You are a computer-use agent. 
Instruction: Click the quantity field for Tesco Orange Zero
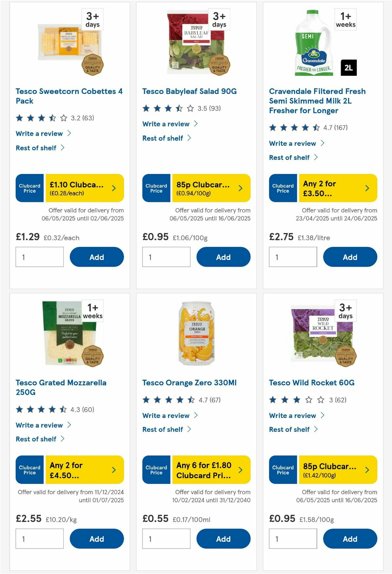pyautogui.click(x=166, y=538)
